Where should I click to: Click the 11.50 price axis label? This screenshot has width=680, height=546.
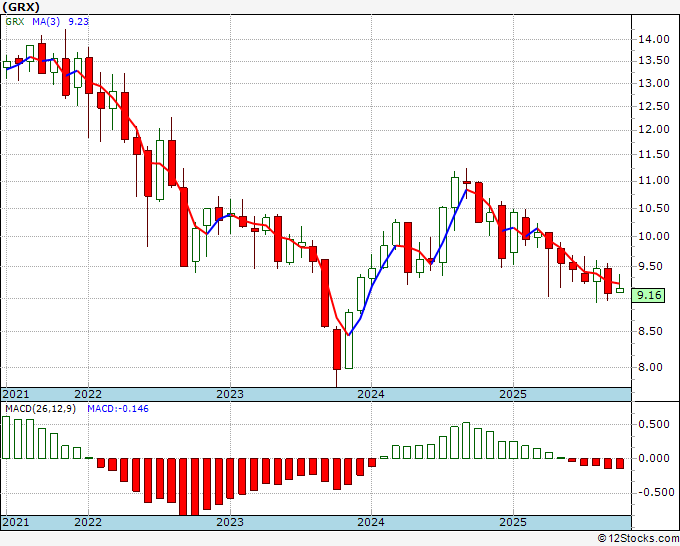(654, 154)
